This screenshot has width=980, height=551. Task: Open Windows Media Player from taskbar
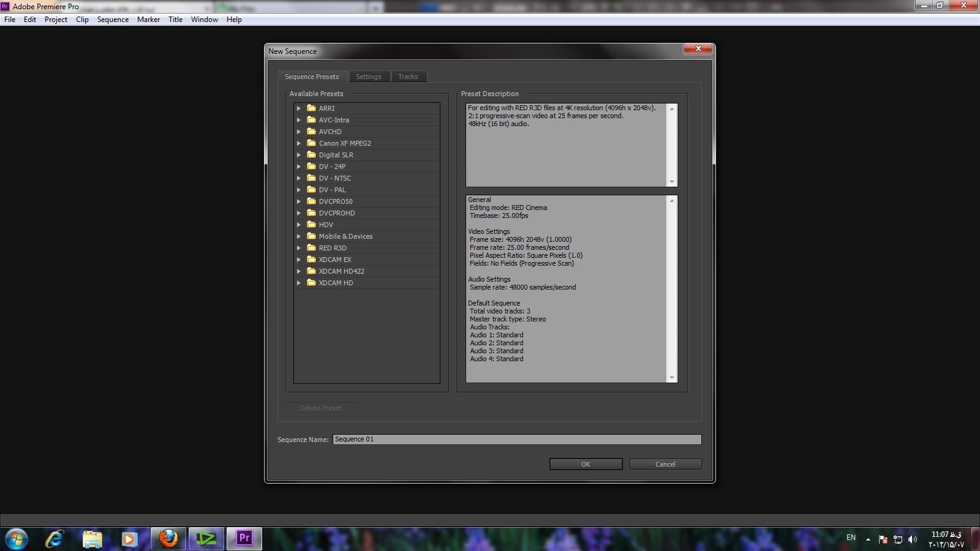click(129, 539)
